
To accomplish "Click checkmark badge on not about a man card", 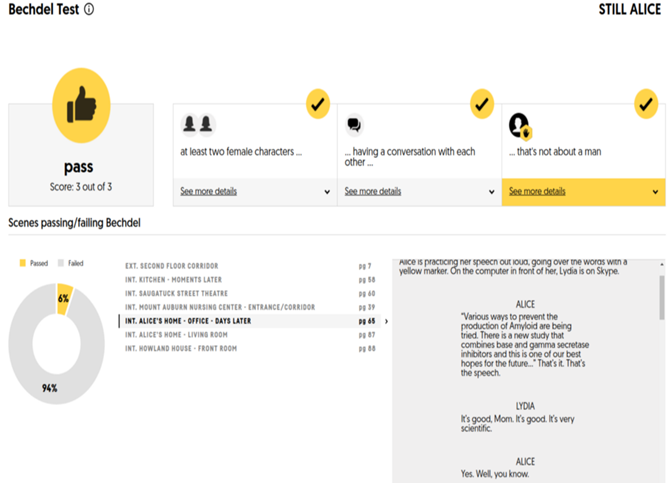I will [x=646, y=104].
